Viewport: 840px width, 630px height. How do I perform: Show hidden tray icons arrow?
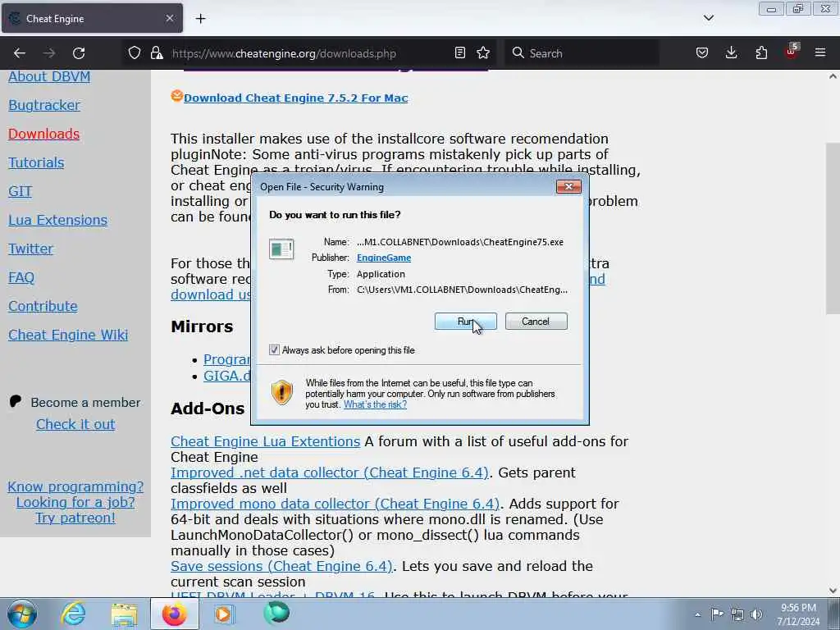click(x=697, y=614)
